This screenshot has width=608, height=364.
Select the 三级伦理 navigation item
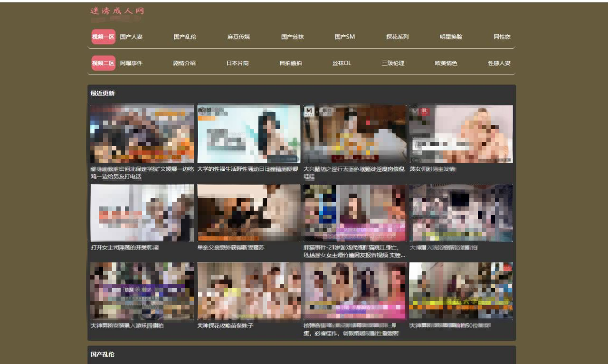click(x=393, y=63)
